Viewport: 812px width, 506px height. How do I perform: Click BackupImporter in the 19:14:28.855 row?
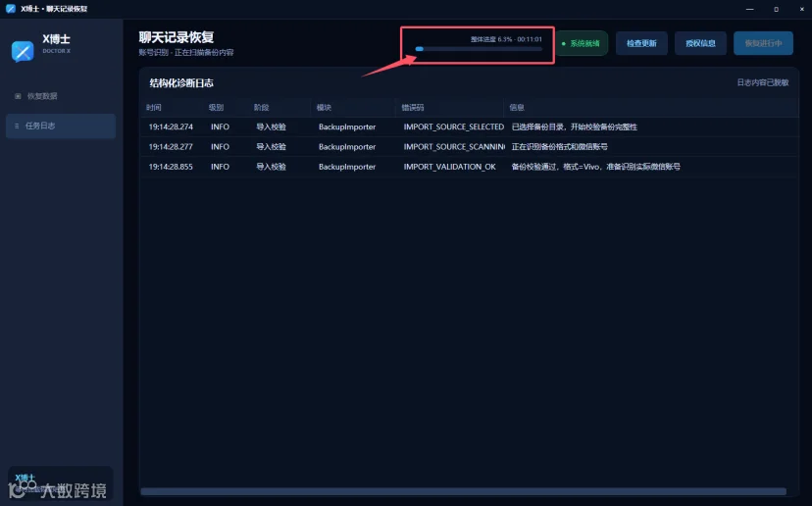tap(347, 167)
